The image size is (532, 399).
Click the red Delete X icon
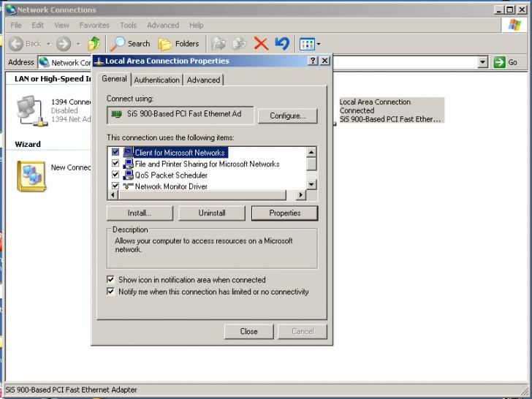261,44
